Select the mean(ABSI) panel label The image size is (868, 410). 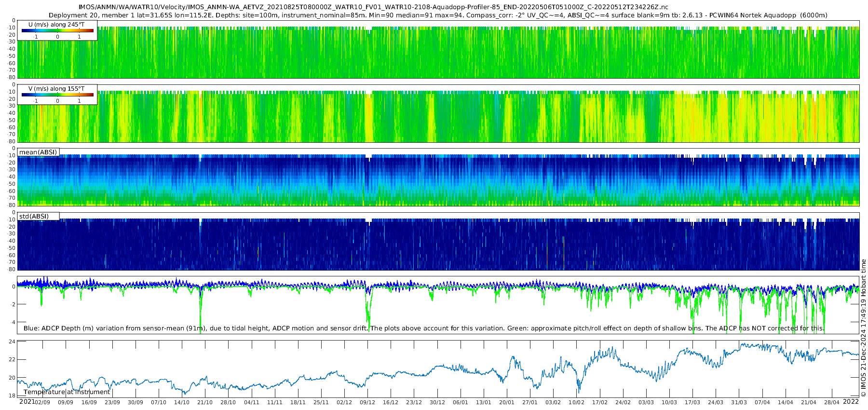point(38,152)
